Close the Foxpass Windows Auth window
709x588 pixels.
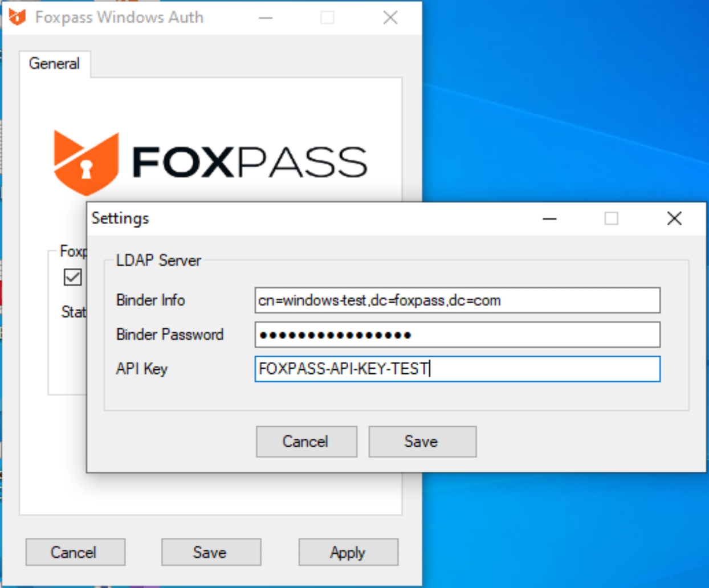tap(390, 18)
